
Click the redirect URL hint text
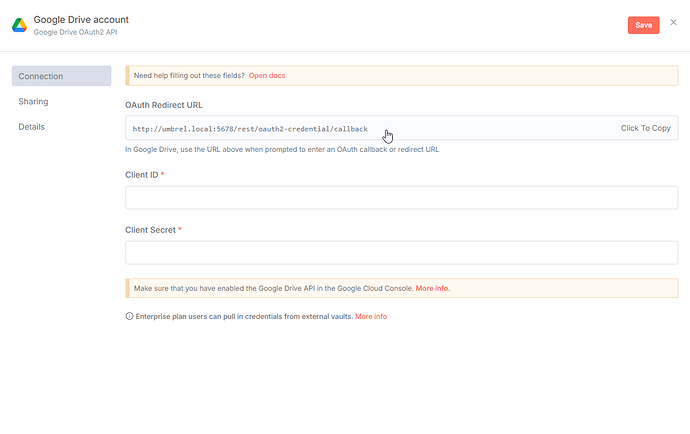point(282,149)
